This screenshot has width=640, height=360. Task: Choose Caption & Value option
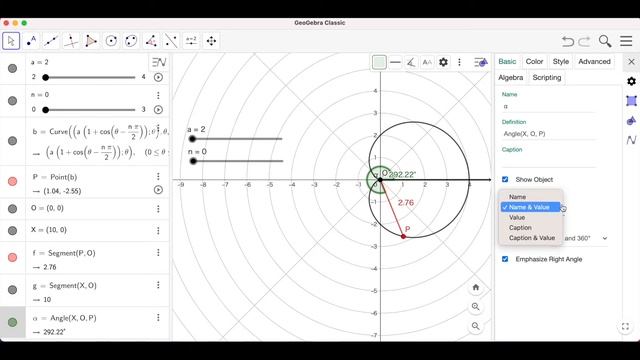point(531,238)
